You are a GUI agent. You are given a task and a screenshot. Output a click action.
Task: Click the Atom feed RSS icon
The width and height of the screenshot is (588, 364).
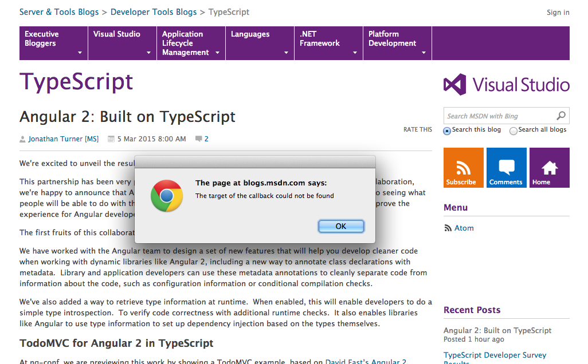tap(448, 228)
